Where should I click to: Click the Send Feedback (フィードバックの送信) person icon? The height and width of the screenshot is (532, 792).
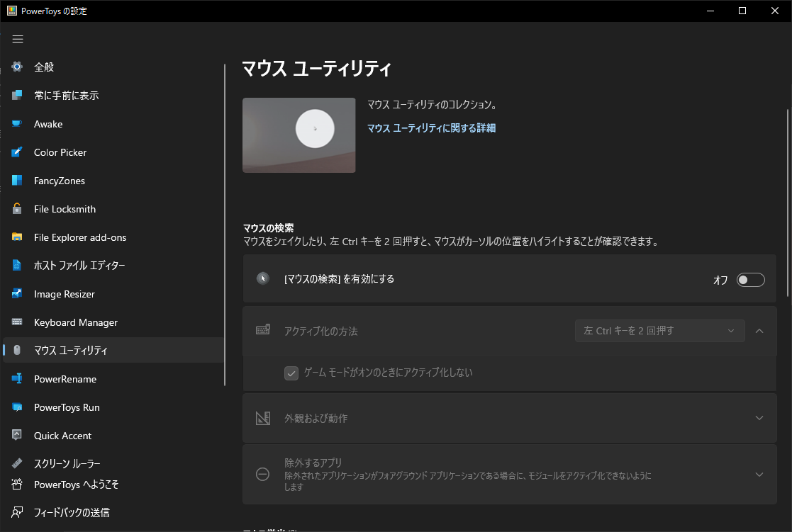tap(17, 512)
